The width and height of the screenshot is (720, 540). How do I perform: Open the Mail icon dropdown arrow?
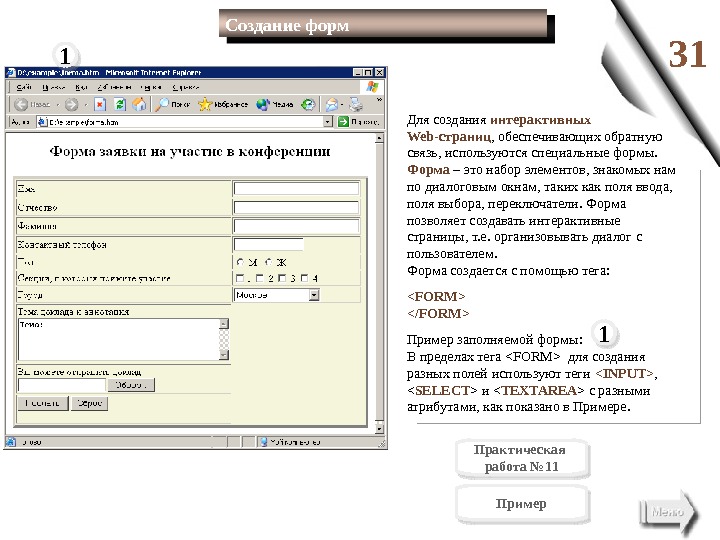coord(342,105)
